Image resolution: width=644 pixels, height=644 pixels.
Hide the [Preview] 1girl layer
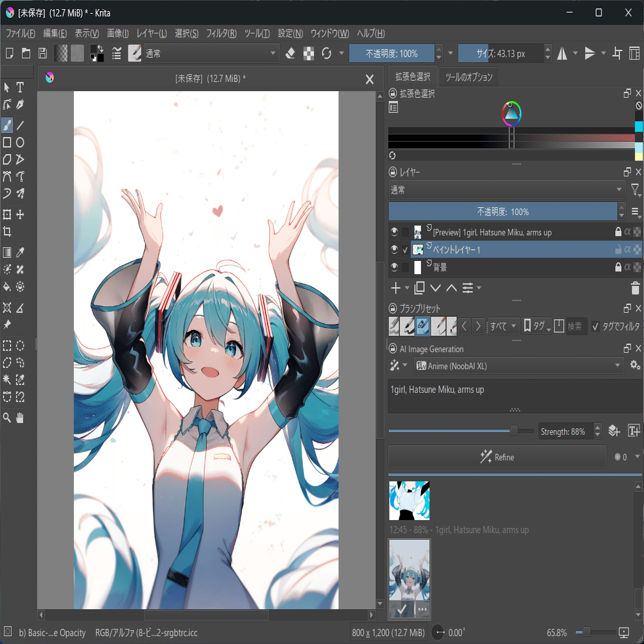394,232
